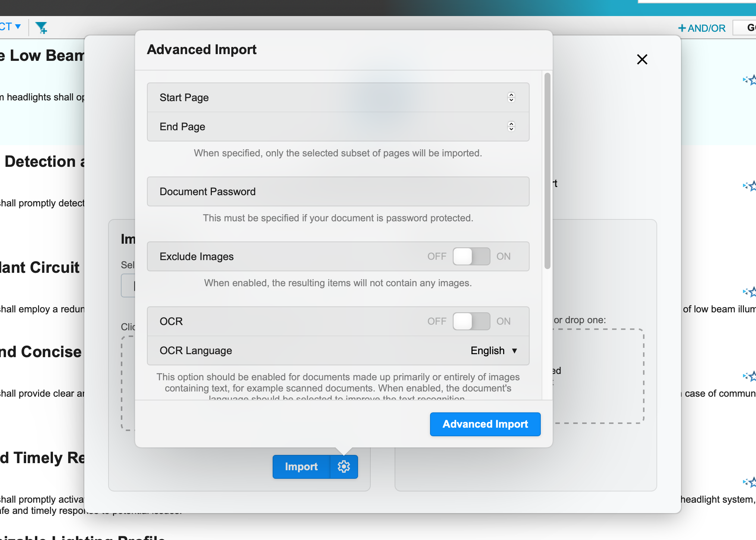Viewport: 756px width, 540px height.
Task: Click the Start Page stepper arrows
Action: pos(511,97)
